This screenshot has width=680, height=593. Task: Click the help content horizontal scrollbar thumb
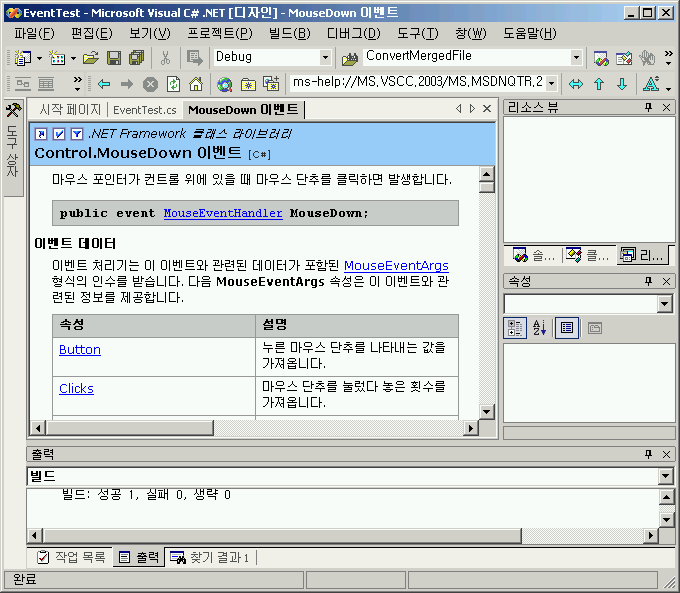[x=130, y=428]
